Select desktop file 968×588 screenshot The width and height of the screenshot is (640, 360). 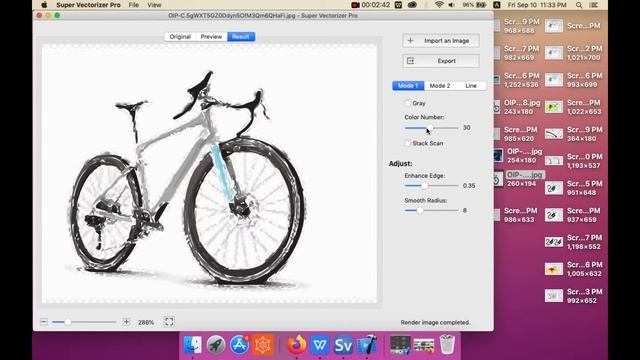click(516, 26)
